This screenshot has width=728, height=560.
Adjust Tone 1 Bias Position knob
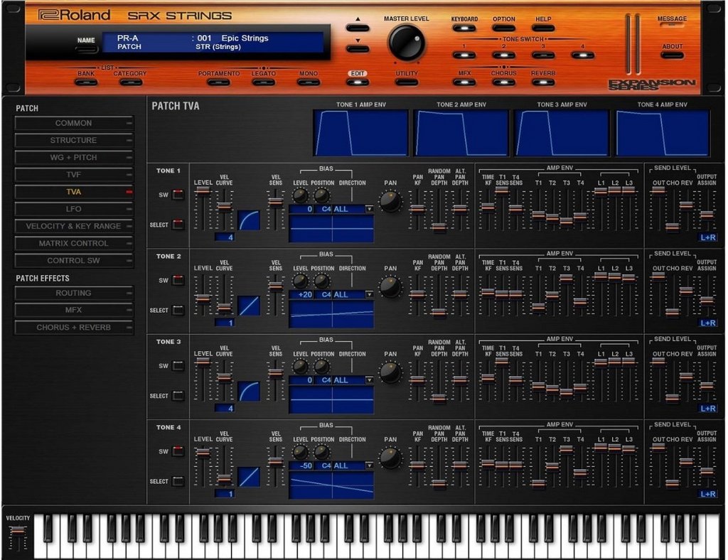322,195
